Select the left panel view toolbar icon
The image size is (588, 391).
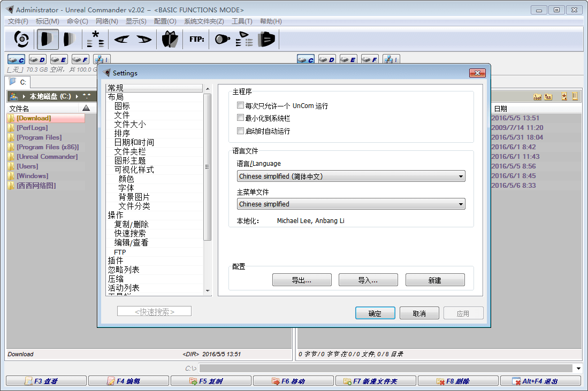[47, 39]
